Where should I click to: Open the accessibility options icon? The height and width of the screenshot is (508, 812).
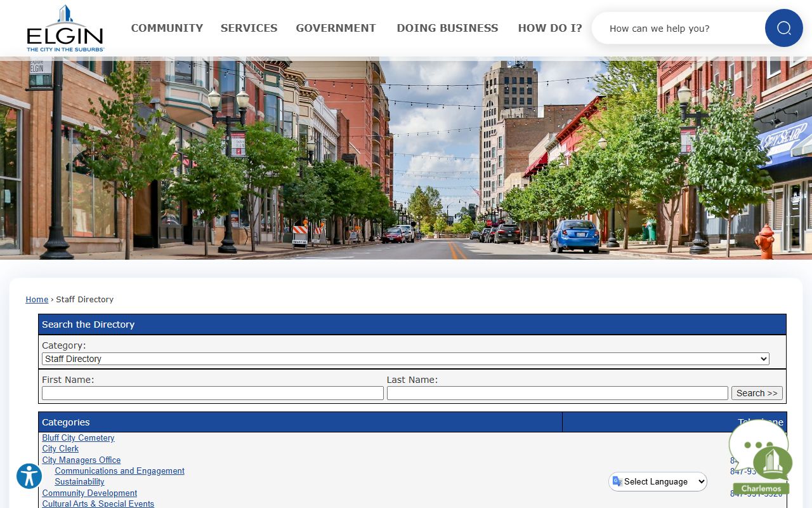pyautogui.click(x=29, y=476)
